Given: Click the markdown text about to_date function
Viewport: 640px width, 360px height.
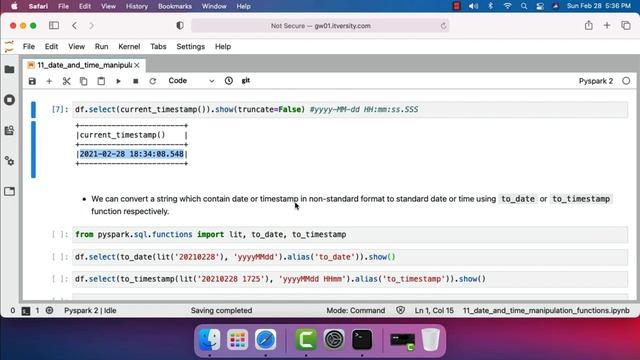Looking at the screenshot, I should click(351, 205).
